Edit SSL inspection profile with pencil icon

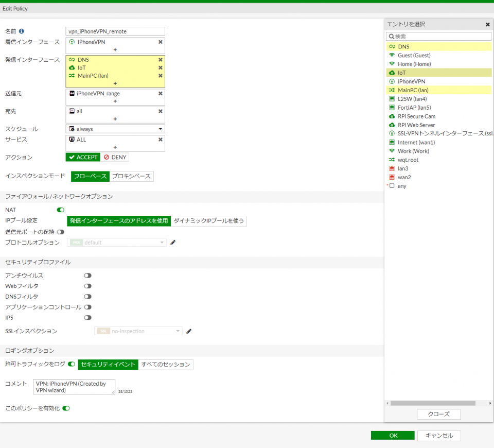189,331
